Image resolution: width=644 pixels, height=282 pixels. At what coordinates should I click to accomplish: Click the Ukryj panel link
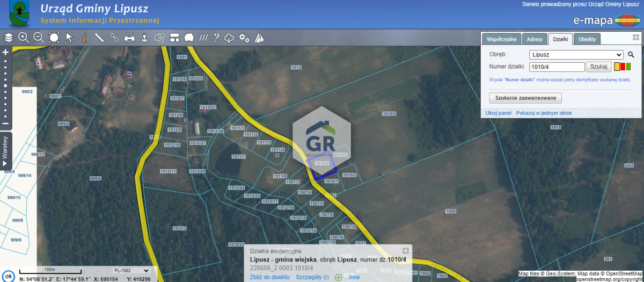coord(498,113)
